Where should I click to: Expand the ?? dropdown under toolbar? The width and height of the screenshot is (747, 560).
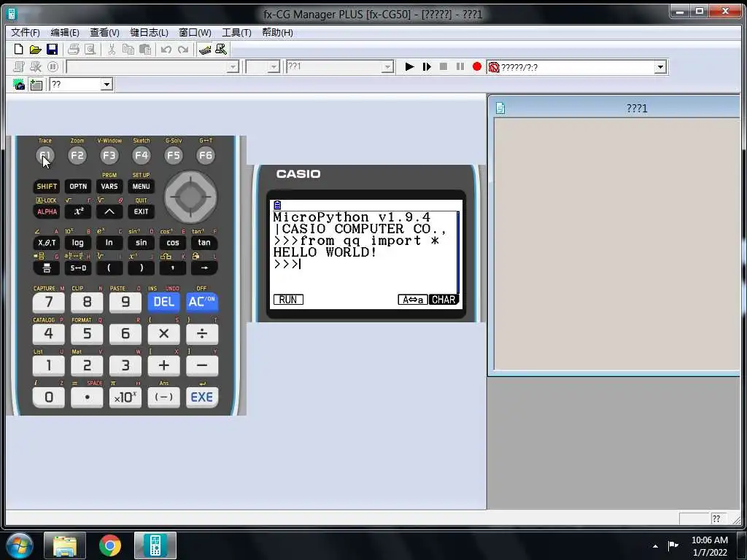(x=107, y=85)
